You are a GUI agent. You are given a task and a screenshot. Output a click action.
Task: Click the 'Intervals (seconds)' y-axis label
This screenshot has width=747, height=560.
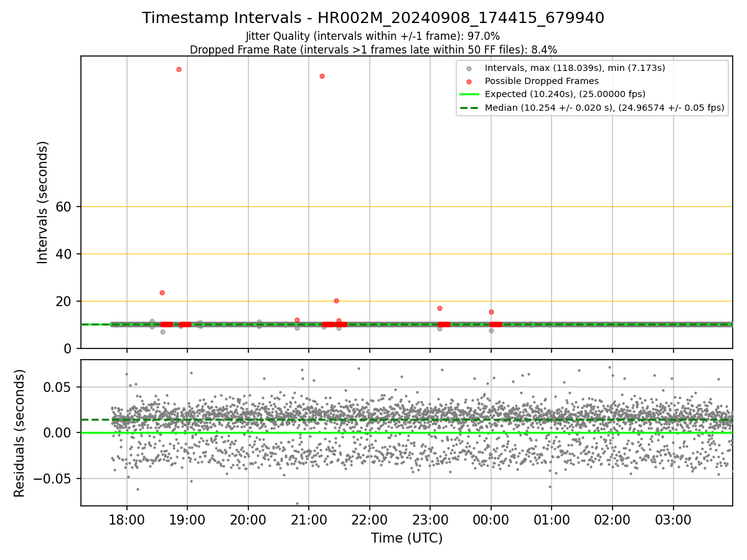point(42,202)
